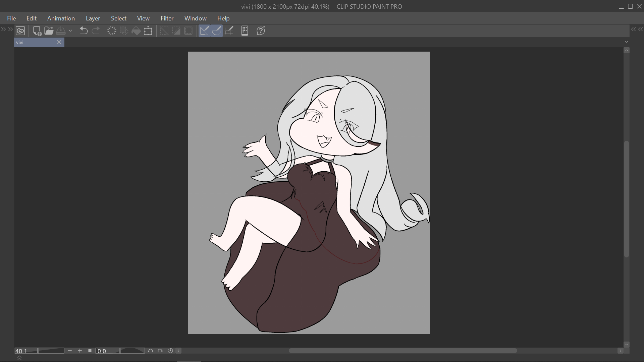Expand the Save dropdown arrow

point(70,31)
